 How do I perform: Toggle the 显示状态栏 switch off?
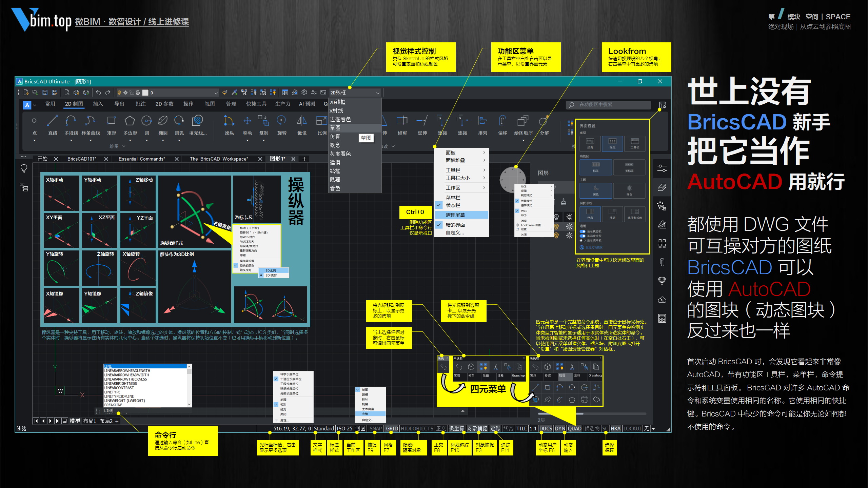(583, 231)
